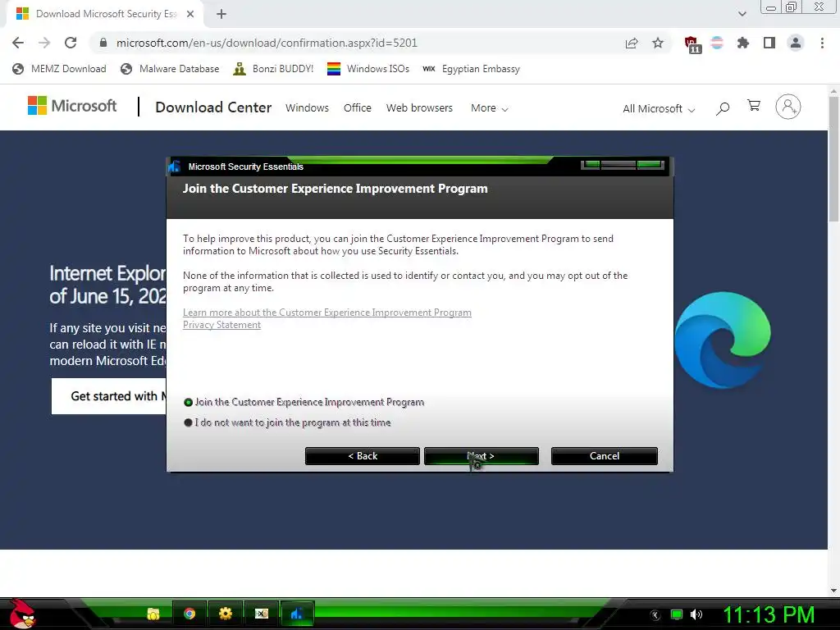
Task: Click the network monitor tray icon
Action: [x=677, y=614]
